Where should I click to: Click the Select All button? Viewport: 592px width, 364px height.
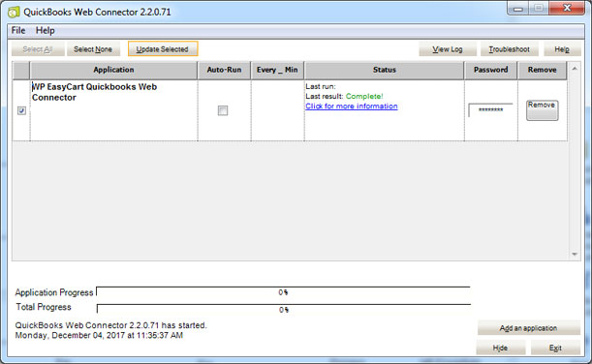pyautogui.click(x=38, y=49)
